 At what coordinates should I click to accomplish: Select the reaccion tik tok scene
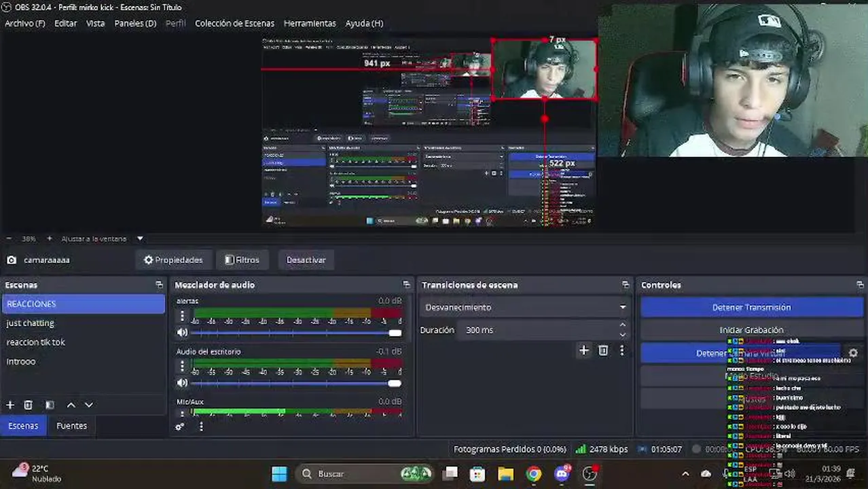[x=84, y=342]
